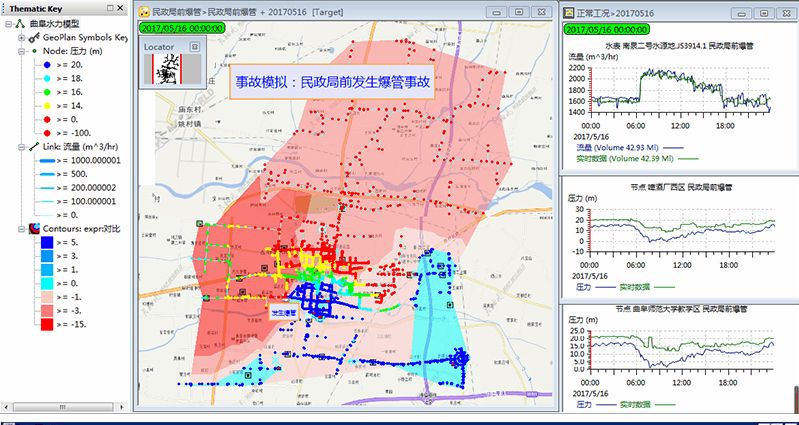The image size is (799, 425).
Task: Close the Thematic Key panel
Action: [x=120, y=8]
